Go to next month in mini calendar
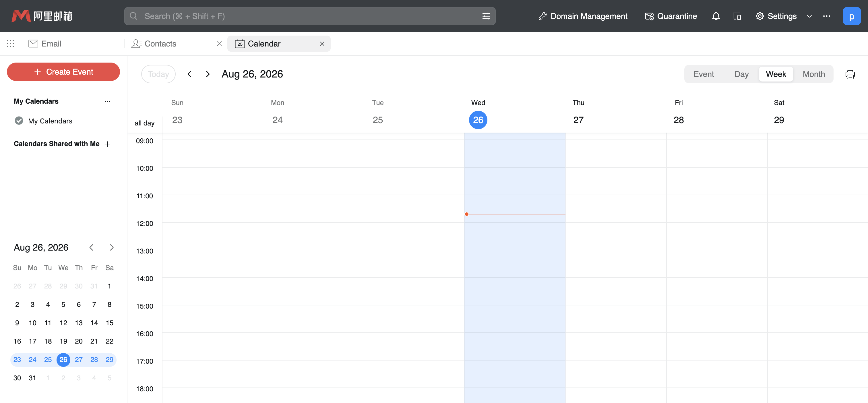Viewport: 868px width, 403px height. pos(112,248)
